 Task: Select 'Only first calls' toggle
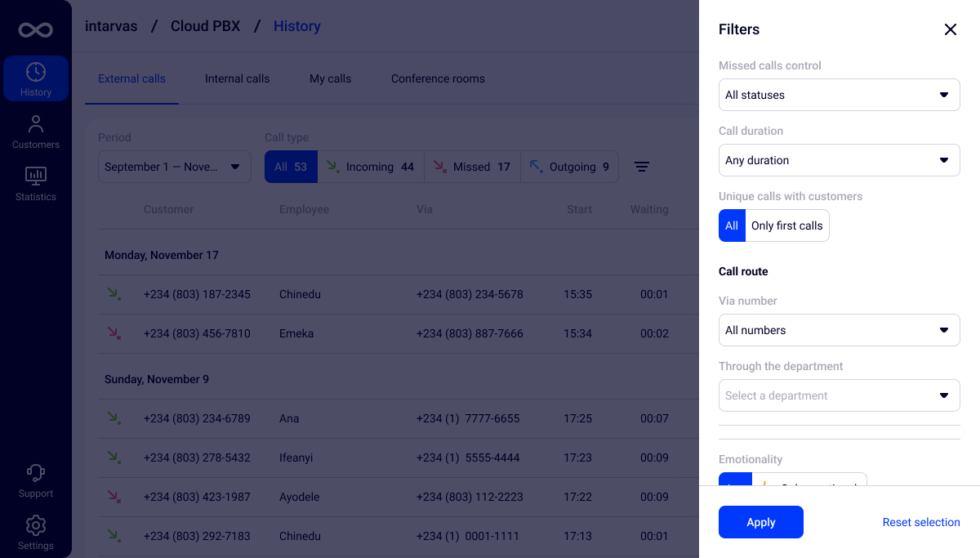[786, 225]
